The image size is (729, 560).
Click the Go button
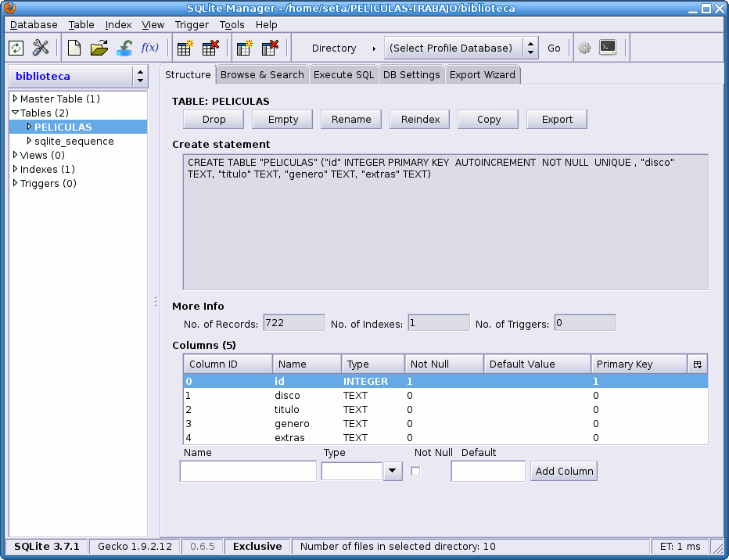pyautogui.click(x=554, y=48)
